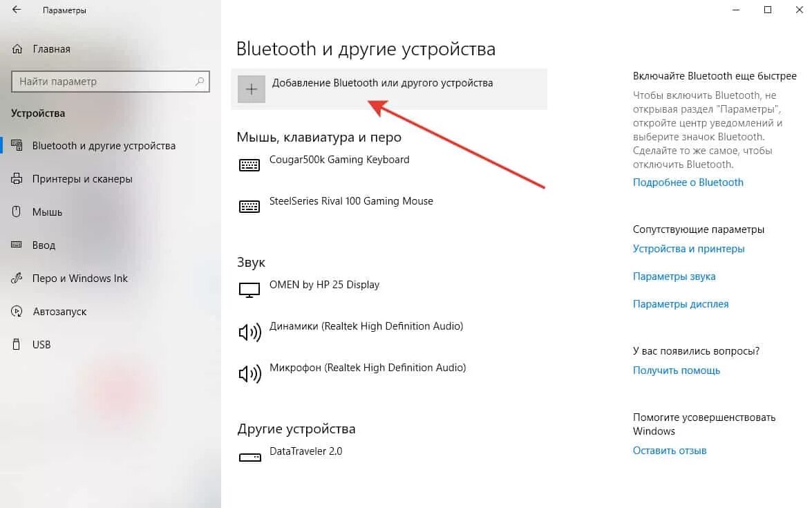The image size is (812, 508).
Task: Open Устройства и принтеры link
Action: (688, 249)
